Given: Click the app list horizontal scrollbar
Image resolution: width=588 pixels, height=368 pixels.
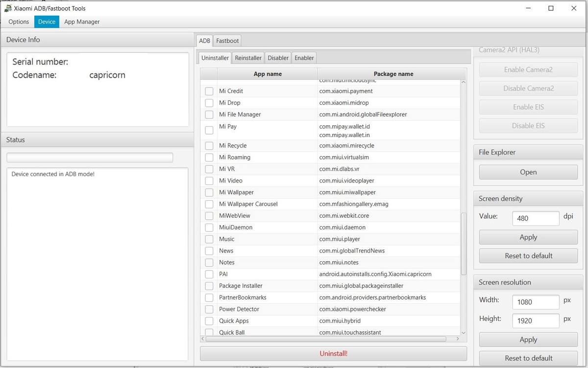Looking at the screenshot, I should (326, 339).
